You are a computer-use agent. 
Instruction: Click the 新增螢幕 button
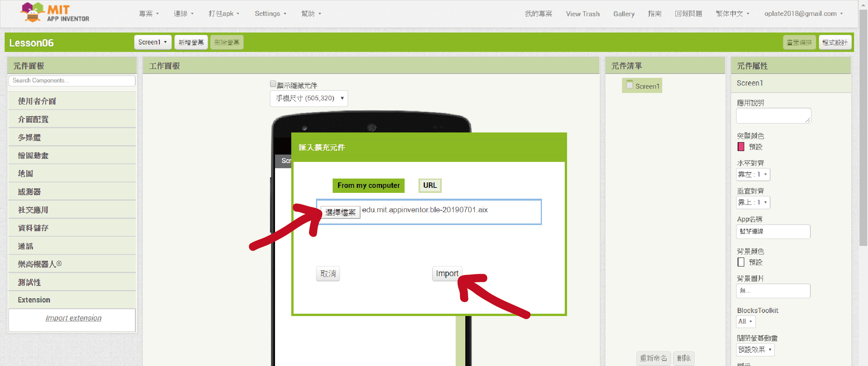191,42
